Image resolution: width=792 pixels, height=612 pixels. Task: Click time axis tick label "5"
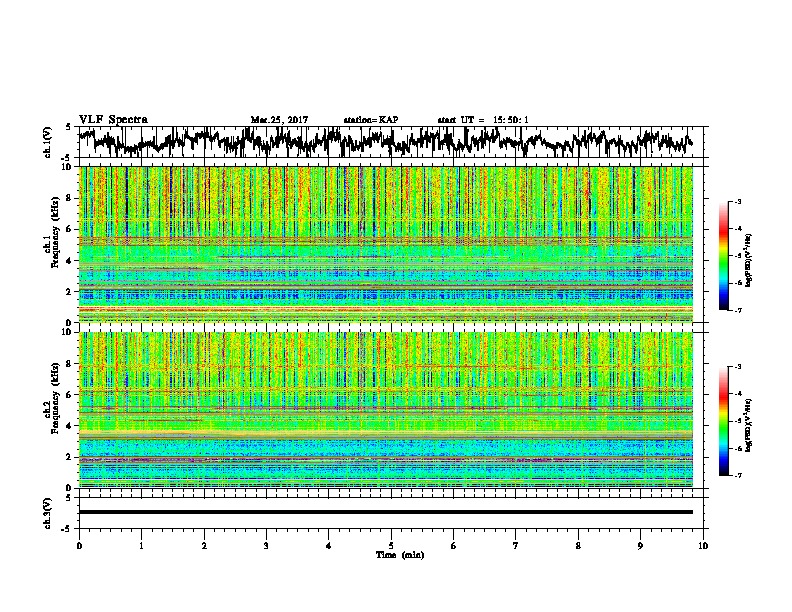click(x=391, y=546)
